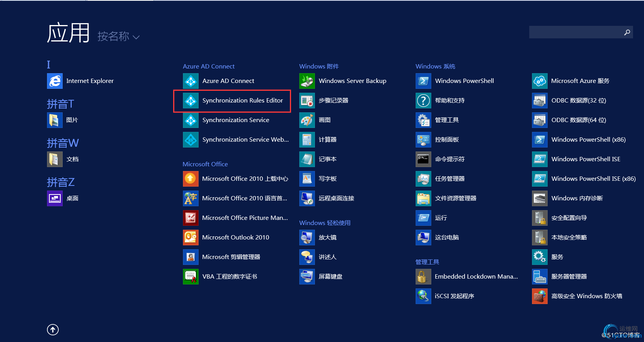Viewport: 644px width, 342px height.
Task: Open 本地安全策略 icon
Action: point(540,238)
